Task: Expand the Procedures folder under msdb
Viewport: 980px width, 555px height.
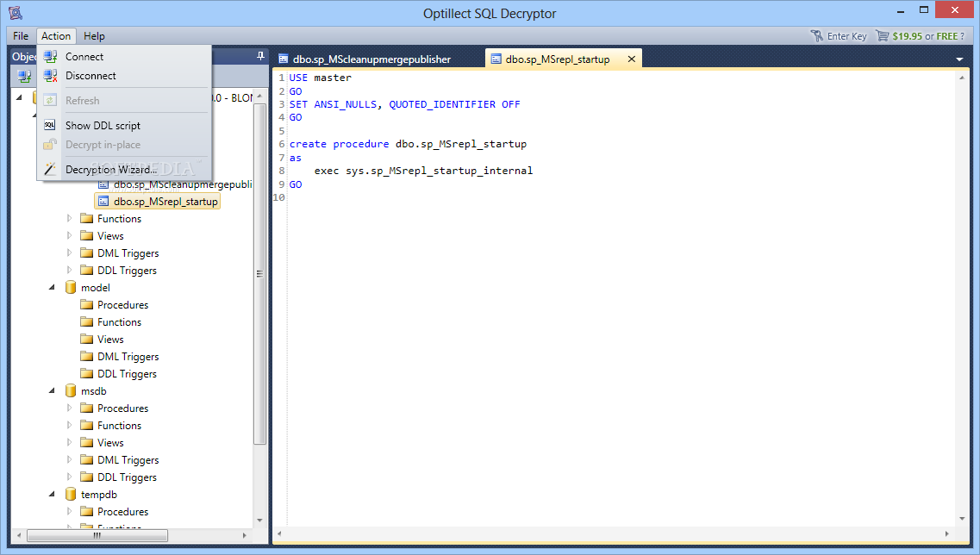Action: [69, 408]
